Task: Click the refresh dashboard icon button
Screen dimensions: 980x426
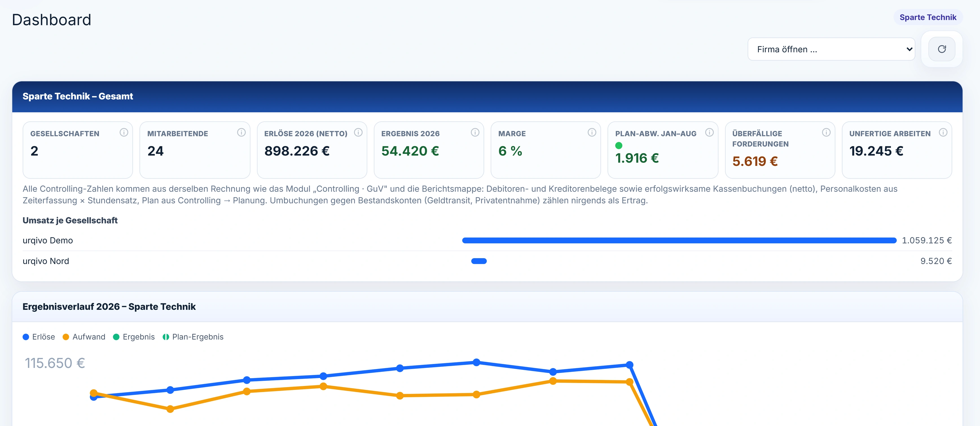Action: pos(942,49)
